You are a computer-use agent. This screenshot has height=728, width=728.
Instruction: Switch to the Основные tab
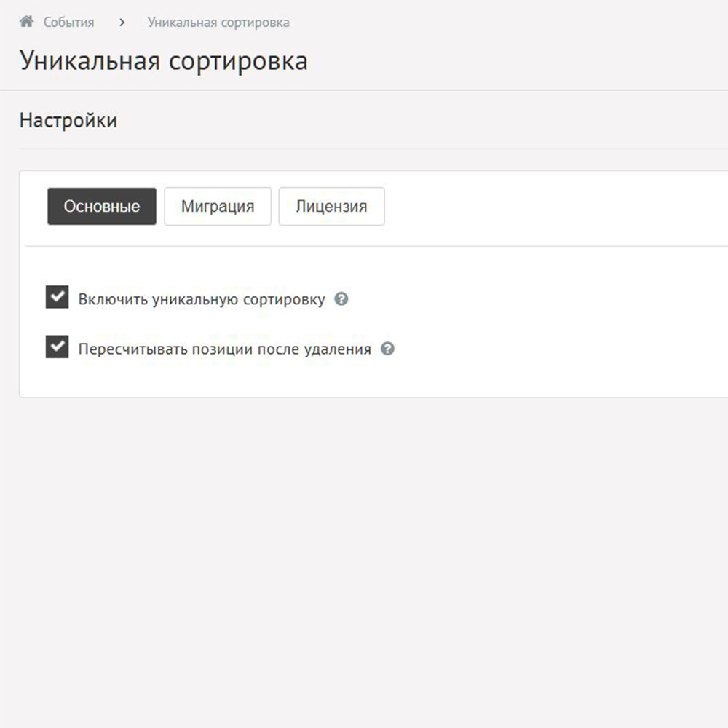(x=102, y=207)
